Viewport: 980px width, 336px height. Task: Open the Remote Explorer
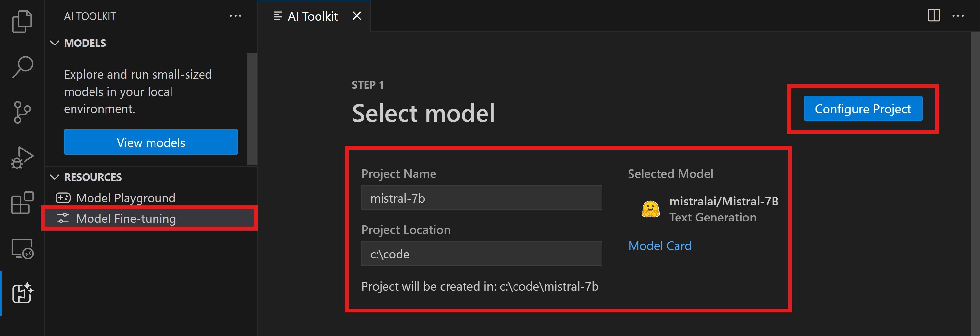23,248
